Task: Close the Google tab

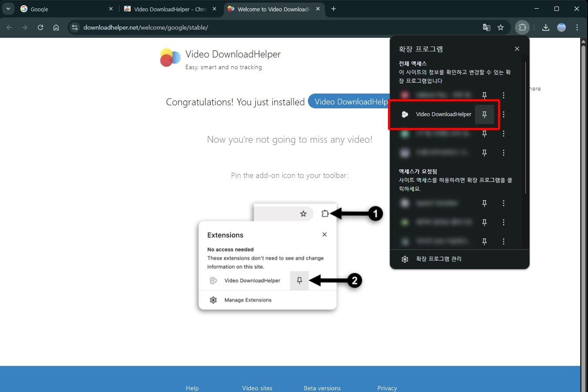Action: pyautogui.click(x=111, y=9)
